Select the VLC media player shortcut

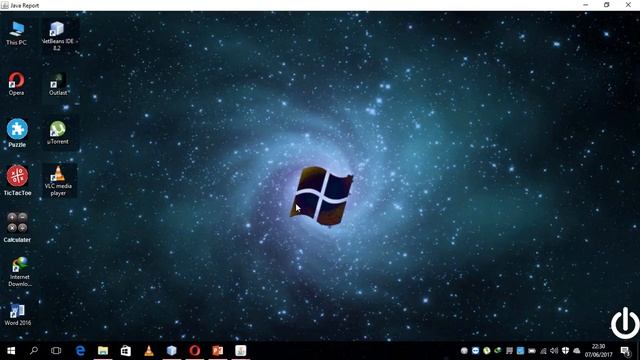point(58,181)
